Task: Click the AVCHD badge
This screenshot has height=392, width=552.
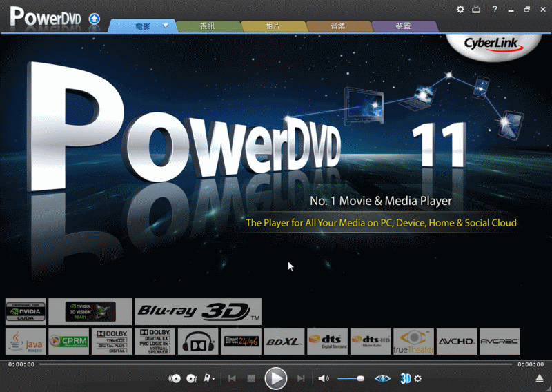Action: [457, 342]
